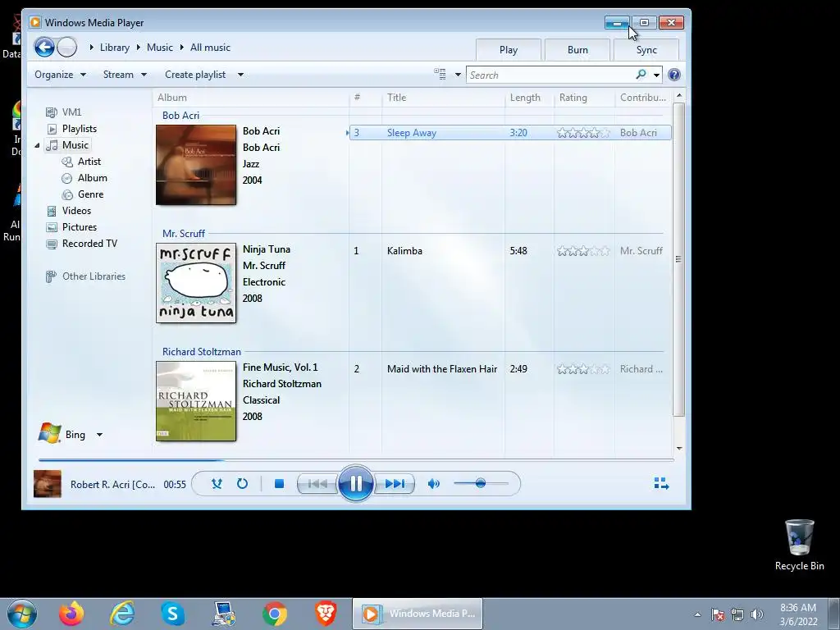
Task: Click the View options icon
Action: tap(440, 74)
